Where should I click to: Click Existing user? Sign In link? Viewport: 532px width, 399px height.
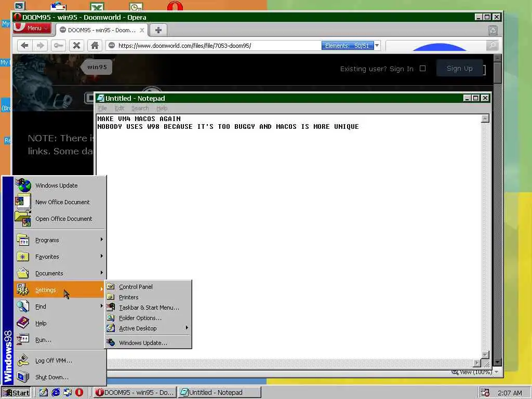pos(377,69)
